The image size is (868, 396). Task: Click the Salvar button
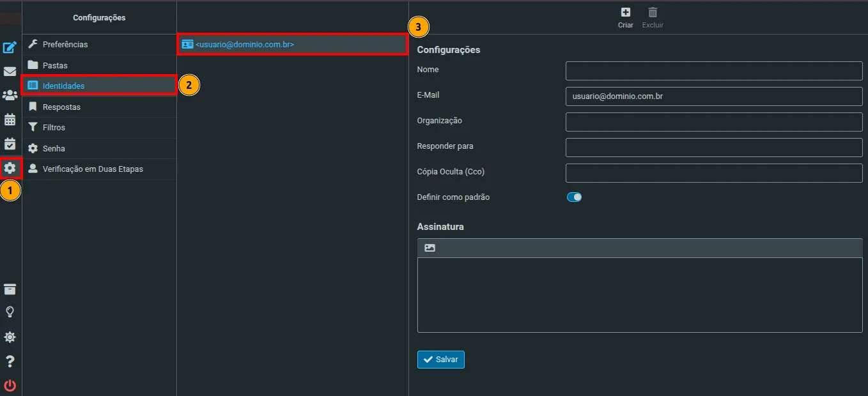[x=441, y=360]
